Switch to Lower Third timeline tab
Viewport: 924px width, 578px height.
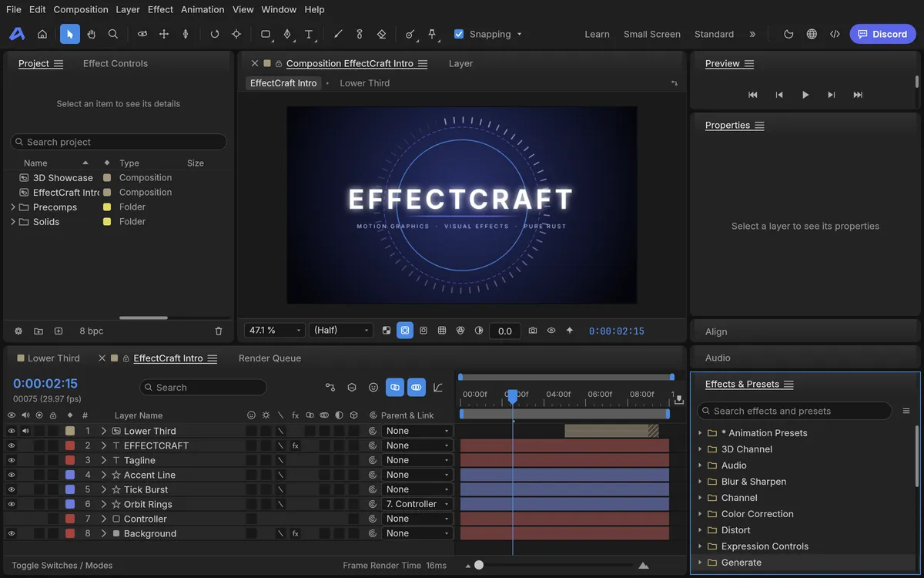pos(54,358)
